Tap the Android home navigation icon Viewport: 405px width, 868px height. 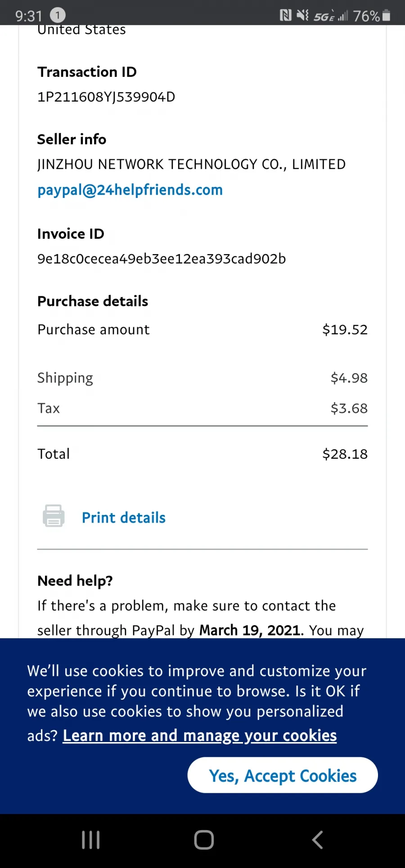click(x=204, y=840)
